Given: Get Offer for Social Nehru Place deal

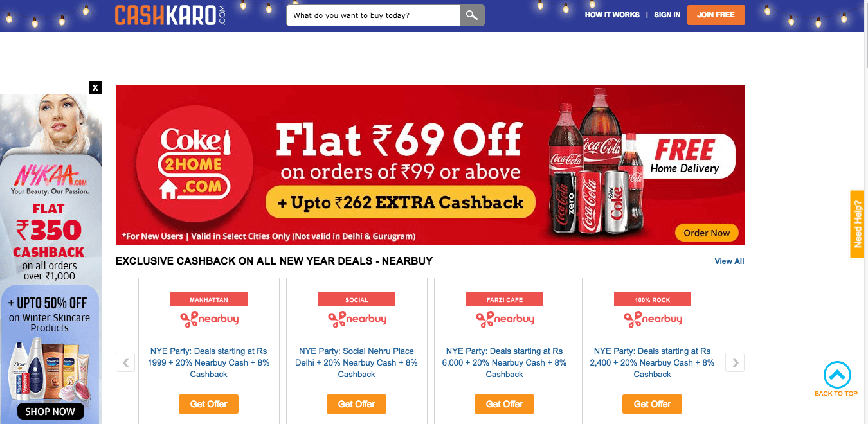Looking at the screenshot, I should point(356,404).
